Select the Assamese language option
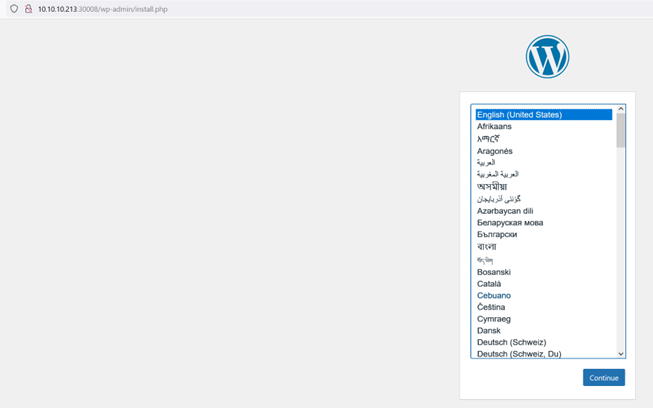The image size is (653, 408). 544,186
